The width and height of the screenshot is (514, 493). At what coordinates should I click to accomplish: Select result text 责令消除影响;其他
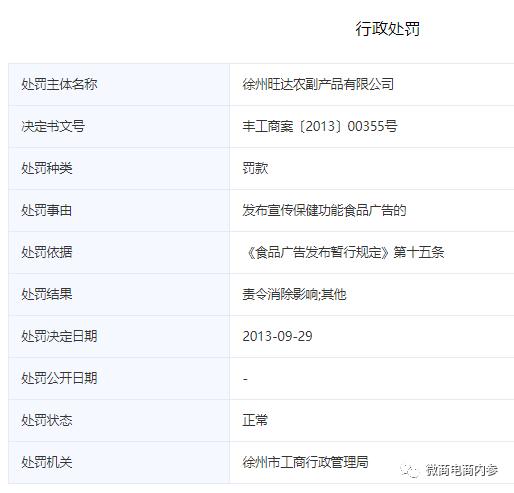[294, 294]
